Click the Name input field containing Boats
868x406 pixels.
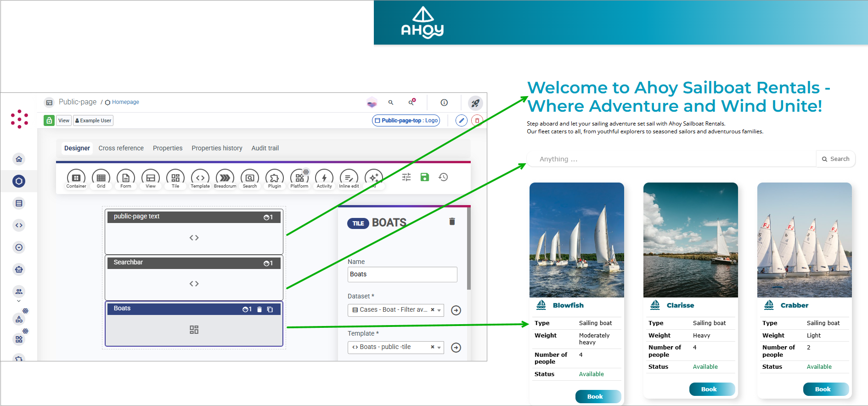402,274
